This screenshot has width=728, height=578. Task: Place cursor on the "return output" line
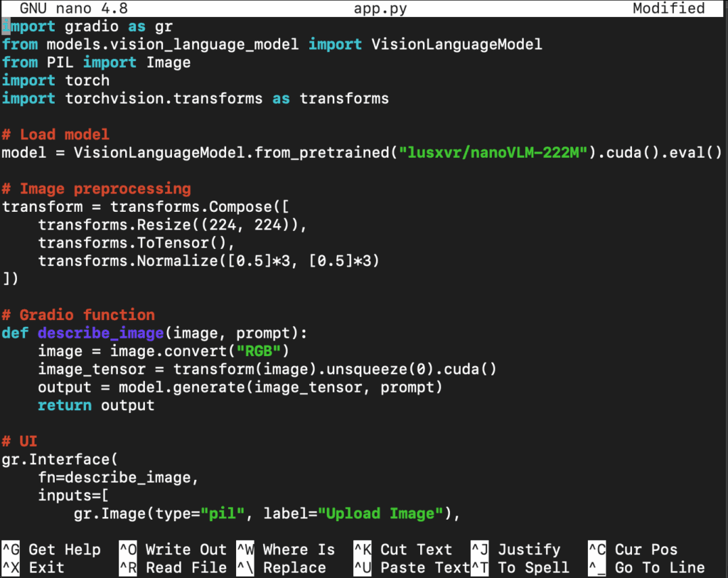point(96,405)
